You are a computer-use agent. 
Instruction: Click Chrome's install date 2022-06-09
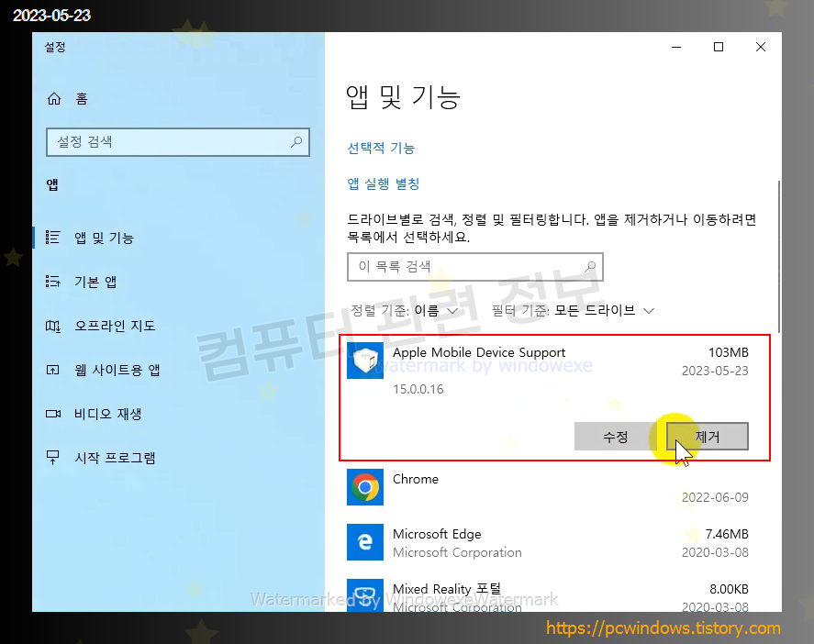tap(715, 497)
